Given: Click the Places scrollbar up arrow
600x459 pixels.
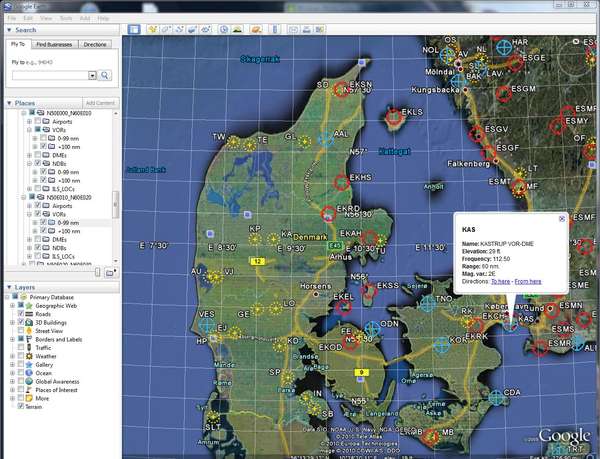Looking at the screenshot, I should coord(116,114).
